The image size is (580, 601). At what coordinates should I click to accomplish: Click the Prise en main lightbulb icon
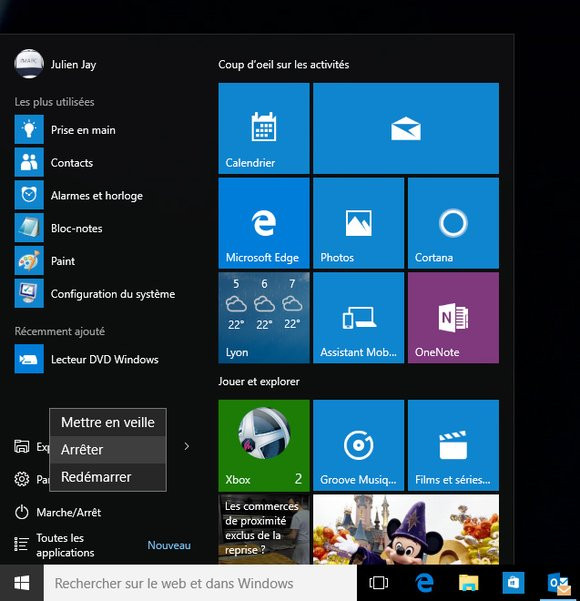pyautogui.click(x=29, y=130)
